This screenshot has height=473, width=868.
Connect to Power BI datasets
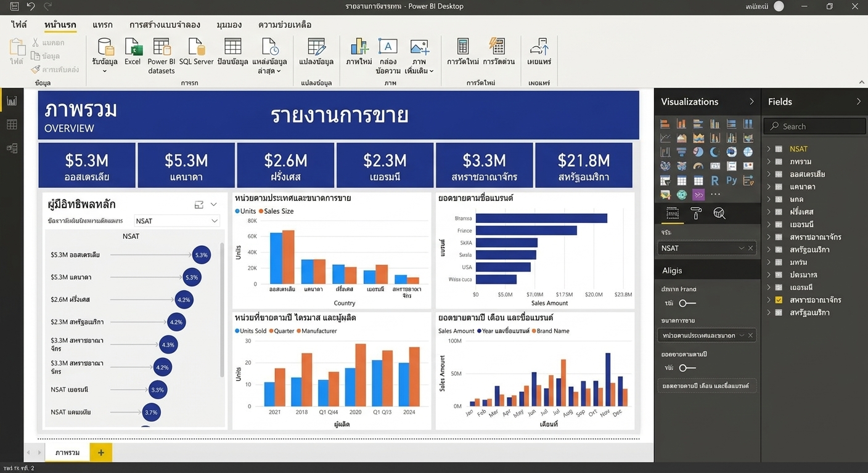162,55
